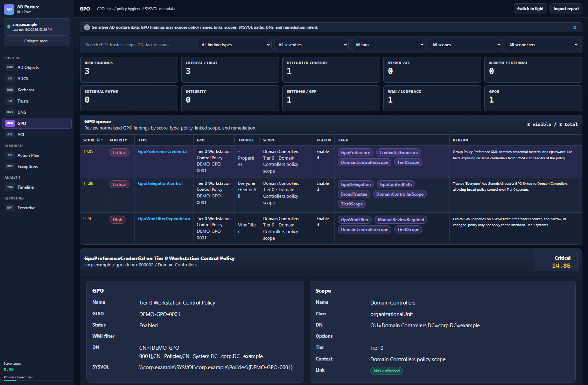
Task: Open the All scopes dropdown
Action: pos(465,44)
